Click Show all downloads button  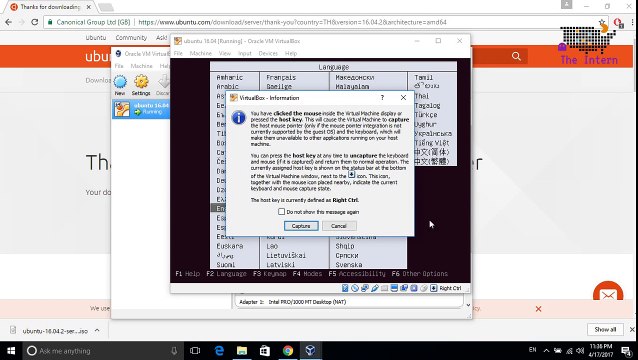(x=605, y=329)
